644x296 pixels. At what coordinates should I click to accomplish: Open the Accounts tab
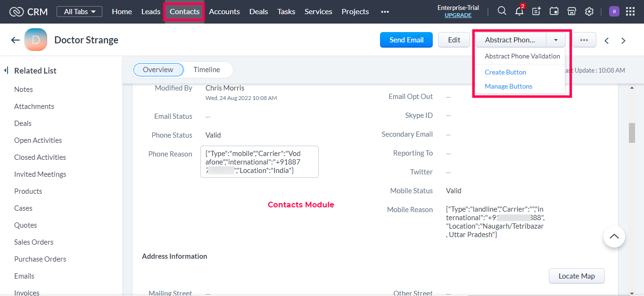pyautogui.click(x=224, y=12)
